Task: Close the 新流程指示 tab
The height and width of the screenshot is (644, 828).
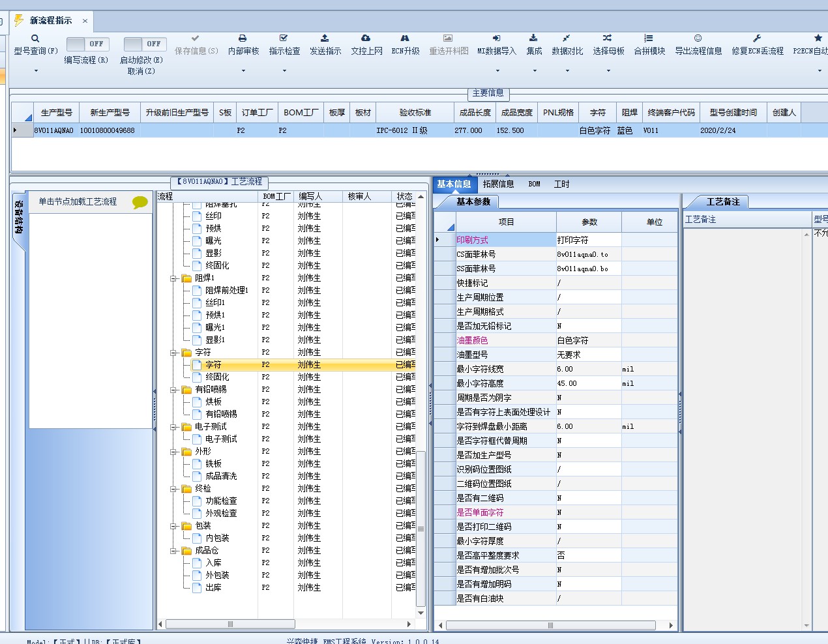Action: (85, 21)
